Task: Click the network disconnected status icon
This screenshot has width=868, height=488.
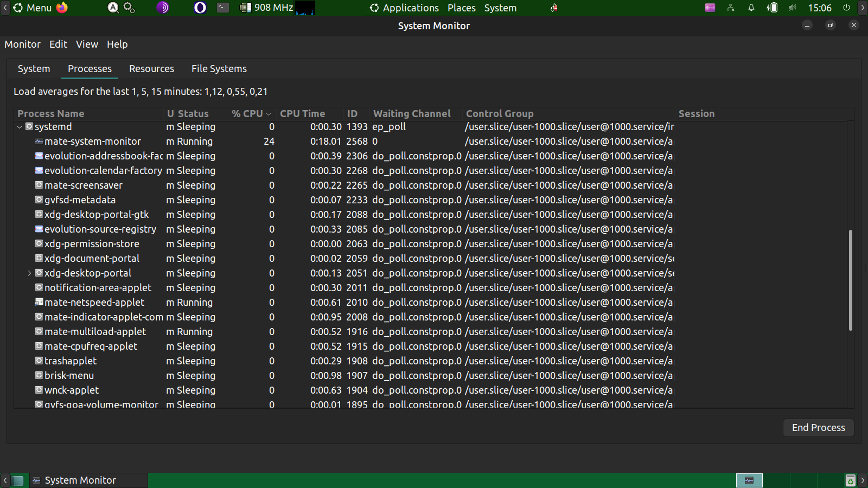Action: tap(731, 8)
